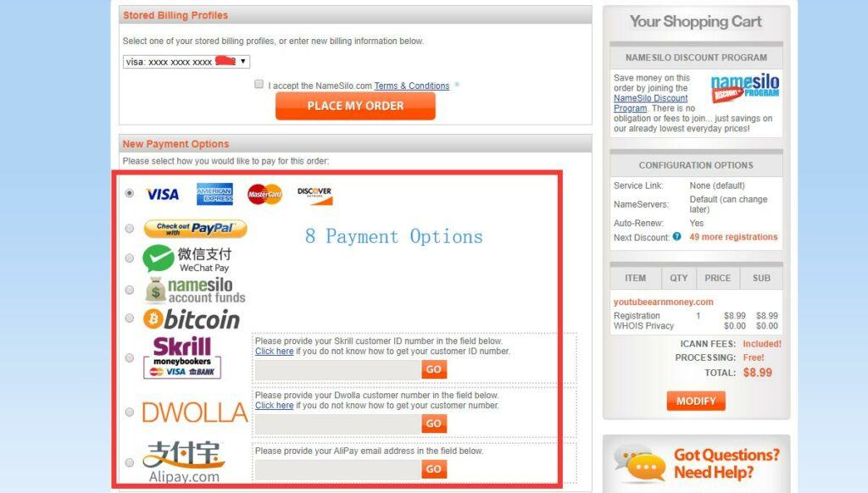Click GO next to AliPay email field
Screen dimensions: 868x493
434,469
